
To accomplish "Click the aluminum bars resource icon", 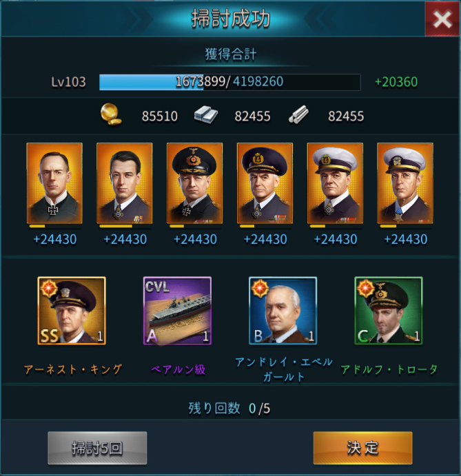I will click(298, 114).
